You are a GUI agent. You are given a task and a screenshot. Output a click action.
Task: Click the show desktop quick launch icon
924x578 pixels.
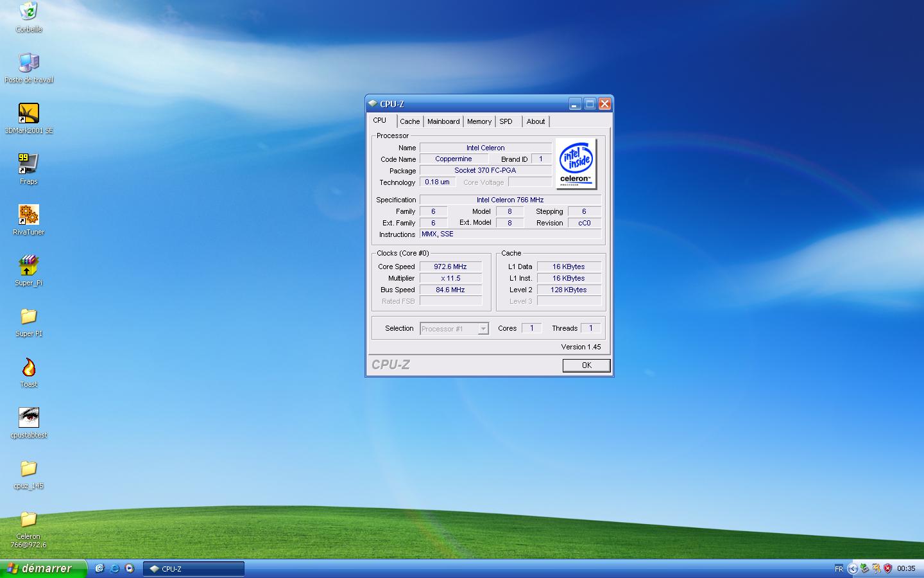99,568
